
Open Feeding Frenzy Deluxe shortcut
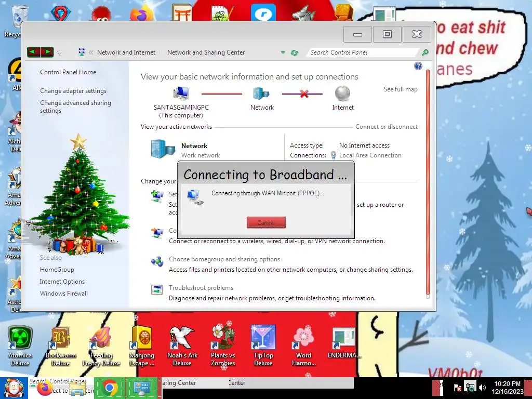(x=101, y=345)
